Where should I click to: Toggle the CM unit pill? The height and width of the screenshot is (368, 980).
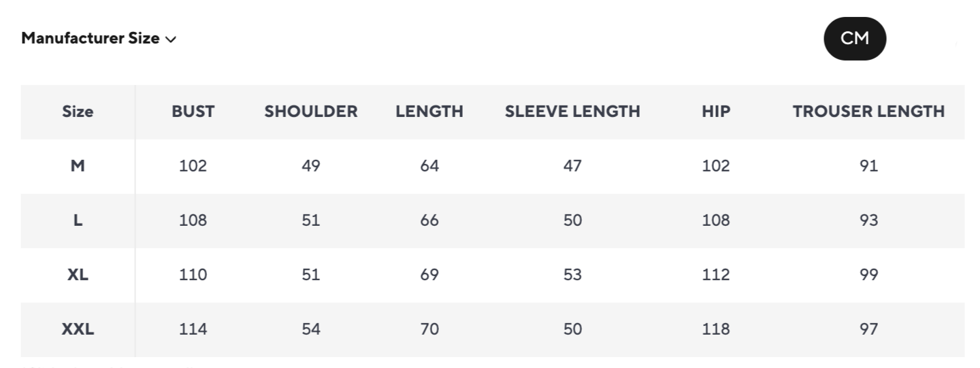855,39
